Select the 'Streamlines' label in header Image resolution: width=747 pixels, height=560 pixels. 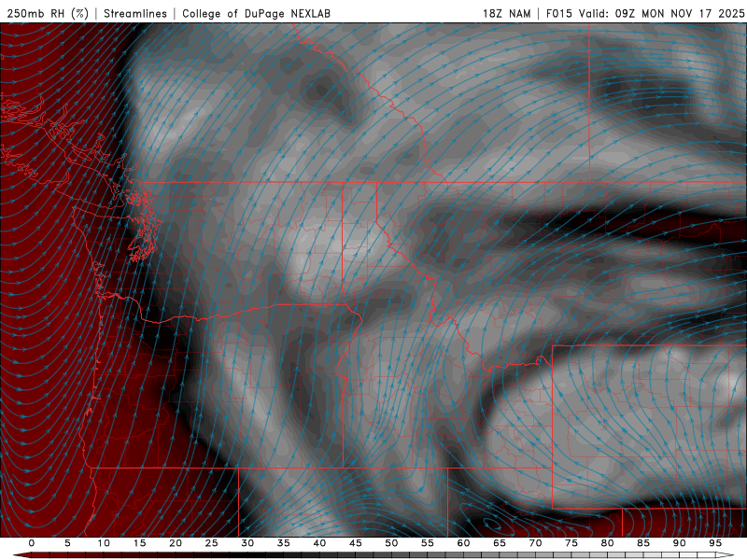135,13
